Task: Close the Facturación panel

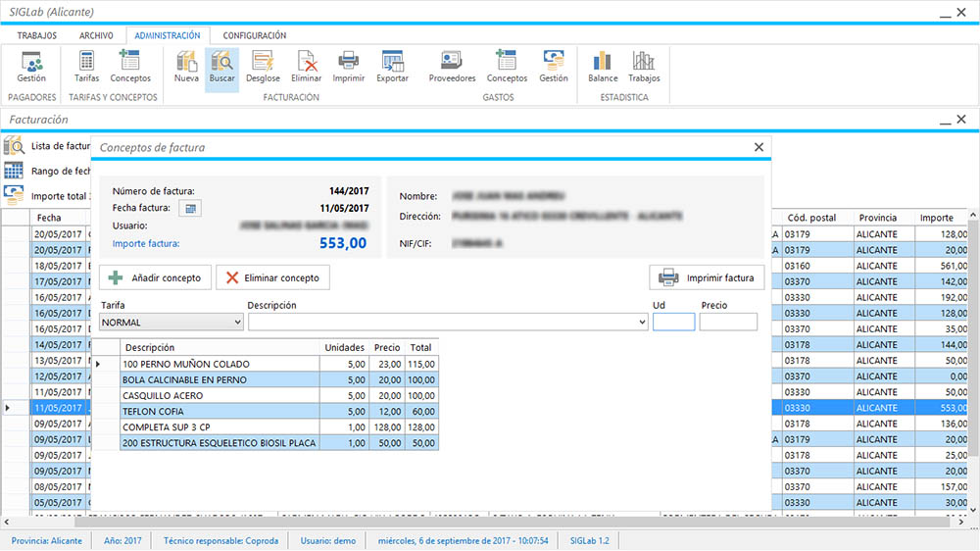Action: click(961, 119)
